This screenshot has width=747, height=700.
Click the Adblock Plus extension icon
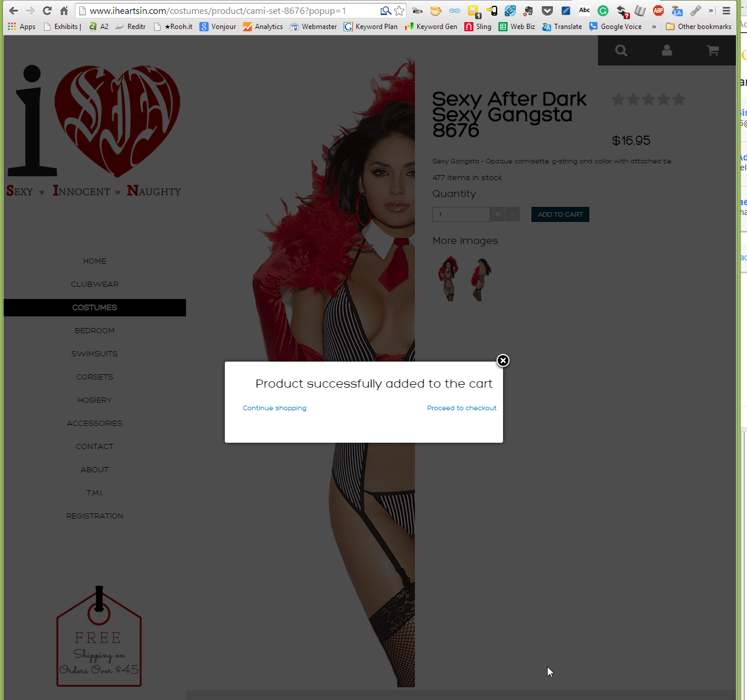coord(658,10)
